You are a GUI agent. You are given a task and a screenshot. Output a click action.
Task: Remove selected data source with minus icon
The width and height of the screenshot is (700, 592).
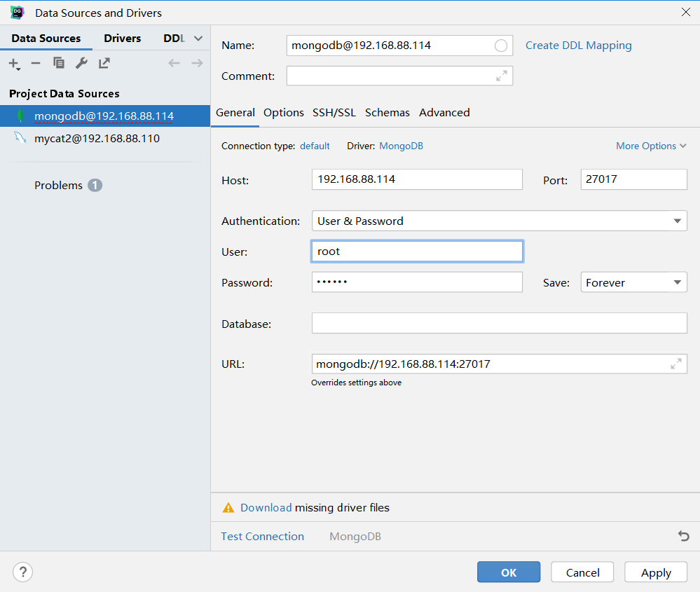(x=36, y=63)
